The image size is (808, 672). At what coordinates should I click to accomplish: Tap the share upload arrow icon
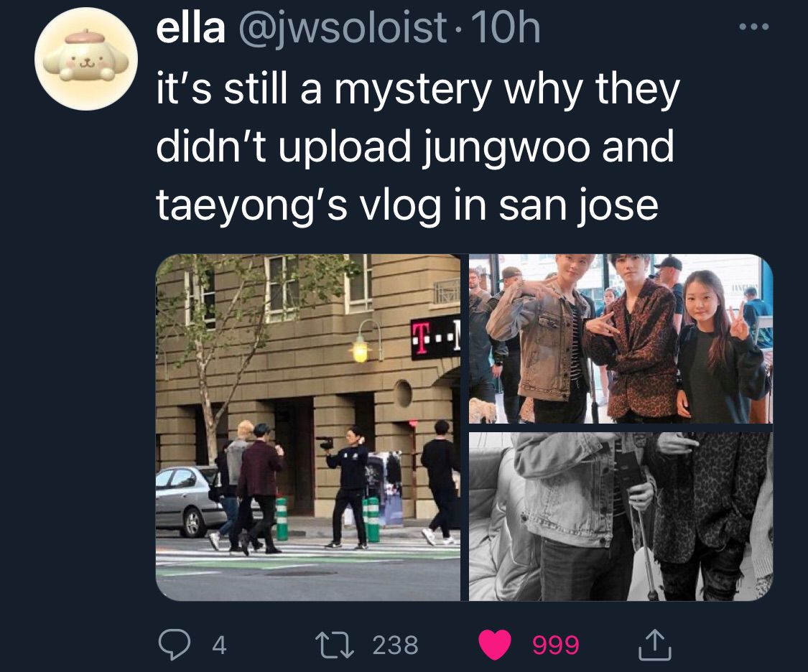click(x=655, y=645)
